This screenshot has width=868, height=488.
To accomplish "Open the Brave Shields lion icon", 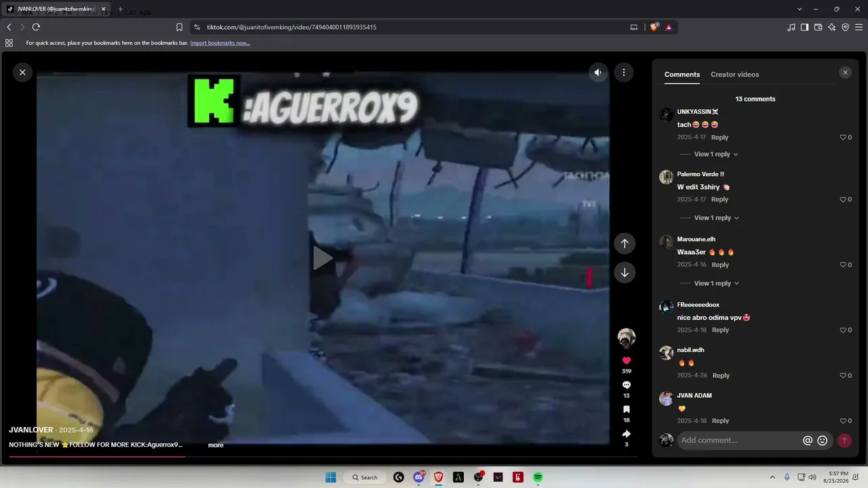I will click(x=654, y=27).
